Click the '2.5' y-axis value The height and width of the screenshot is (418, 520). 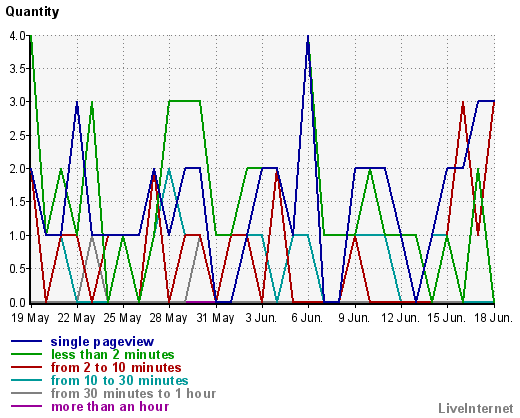[x=18, y=136]
